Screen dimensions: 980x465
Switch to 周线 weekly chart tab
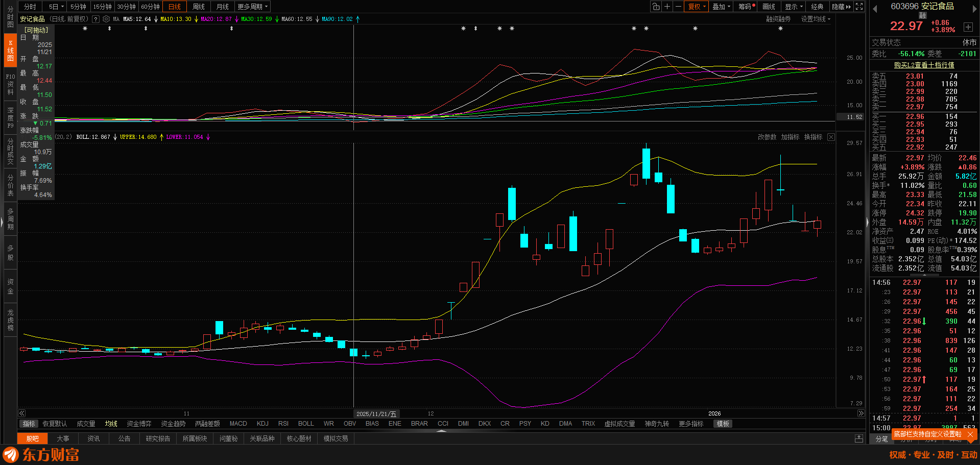(198, 7)
